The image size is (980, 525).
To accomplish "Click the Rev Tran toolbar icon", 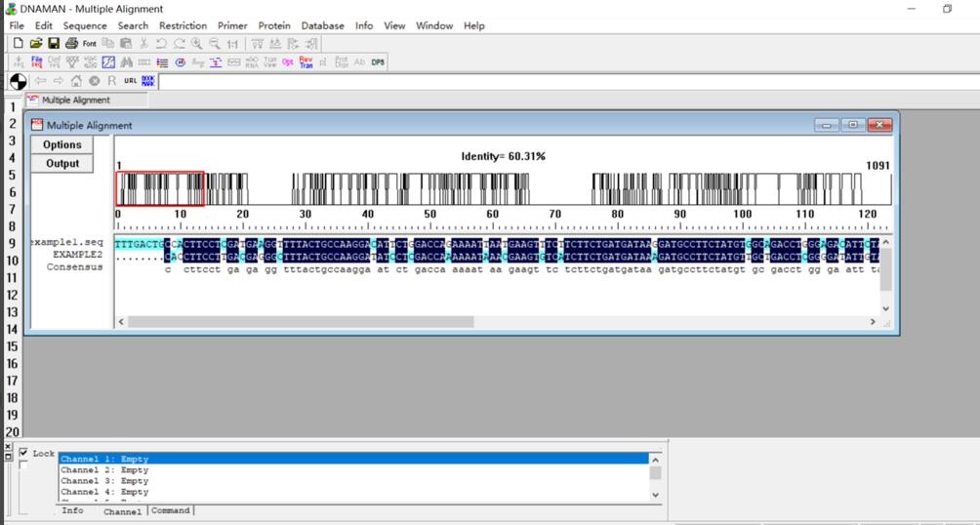I will point(306,62).
